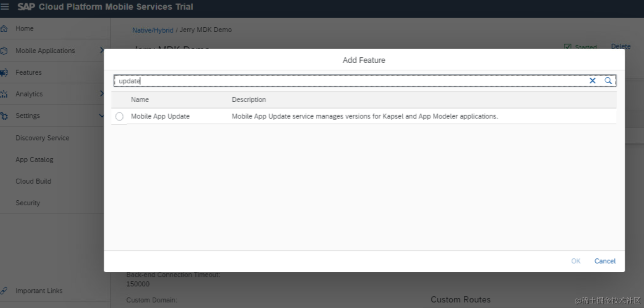
Task: Click the Settings gear icon
Action: 4,116
